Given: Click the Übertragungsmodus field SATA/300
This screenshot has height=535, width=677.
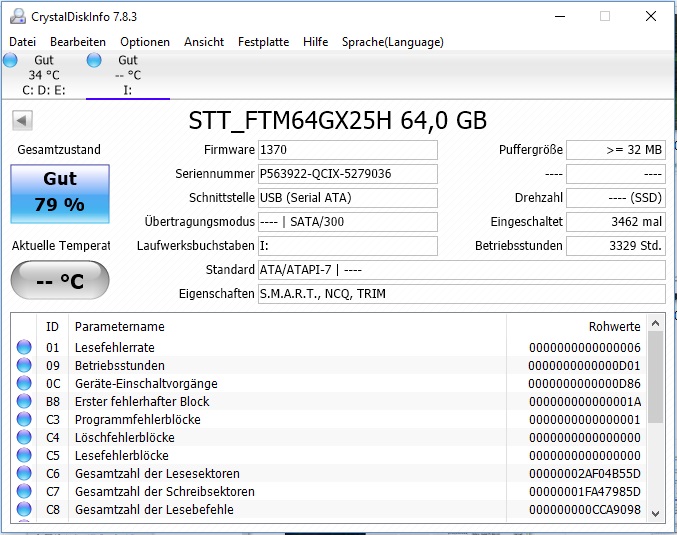Looking at the screenshot, I should click(x=348, y=222).
